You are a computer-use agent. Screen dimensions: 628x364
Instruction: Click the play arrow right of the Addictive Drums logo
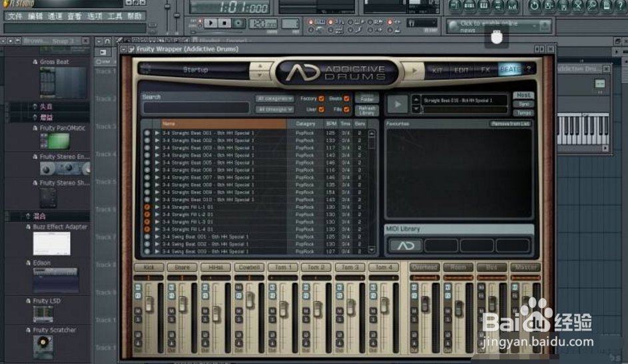pyautogui.click(x=414, y=71)
